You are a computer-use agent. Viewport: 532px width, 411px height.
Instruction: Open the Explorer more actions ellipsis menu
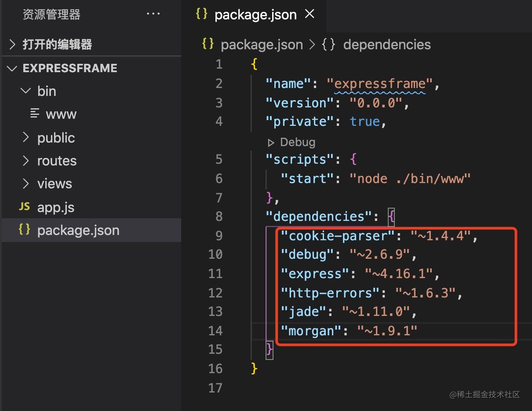point(153,14)
